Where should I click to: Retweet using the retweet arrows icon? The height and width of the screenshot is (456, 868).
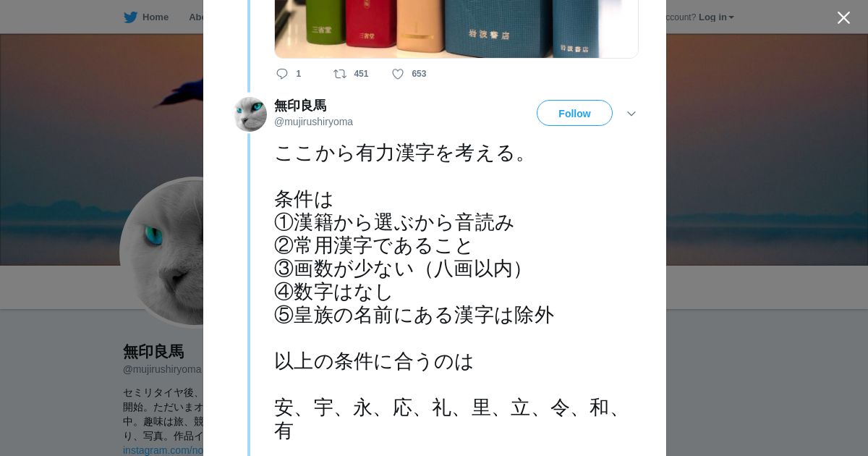click(x=339, y=74)
